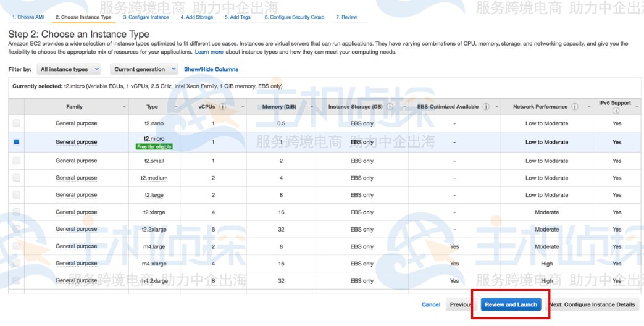Image resolution: width=644 pixels, height=326 pixels.
Task: Open the All instance types filter dropdown
Action: point(69,70)
